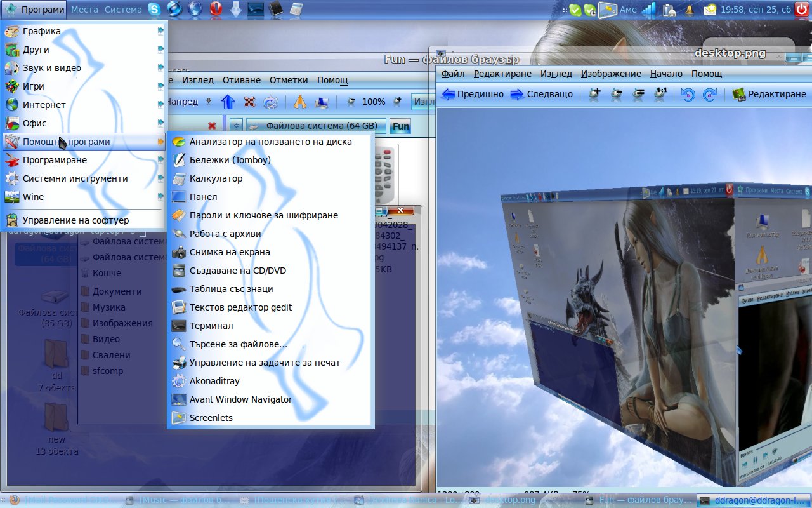This screenshot has width=812, height=508.
Task: Fit image to window in viewer toolbar
Action: (639, 94)
